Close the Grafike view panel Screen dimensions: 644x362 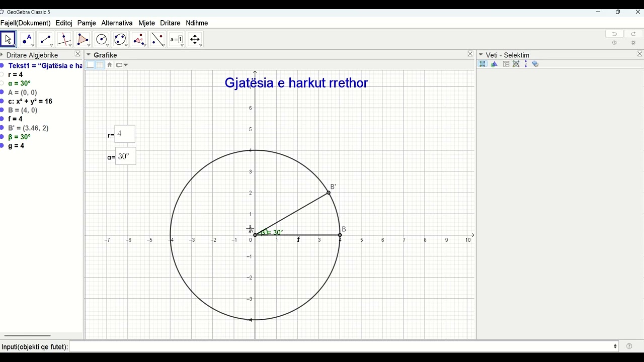[x=470, y=54]
